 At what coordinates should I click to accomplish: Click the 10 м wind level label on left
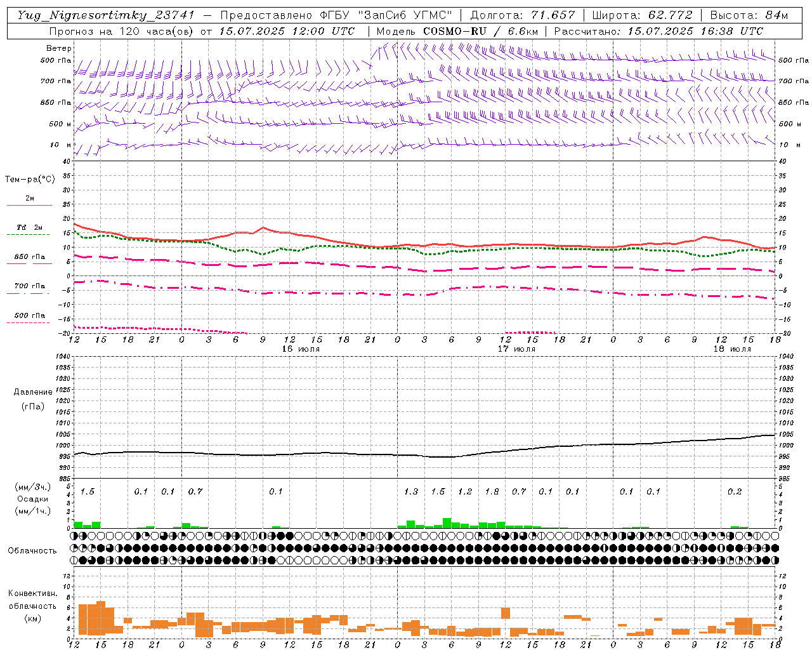(x=60, y=145)
